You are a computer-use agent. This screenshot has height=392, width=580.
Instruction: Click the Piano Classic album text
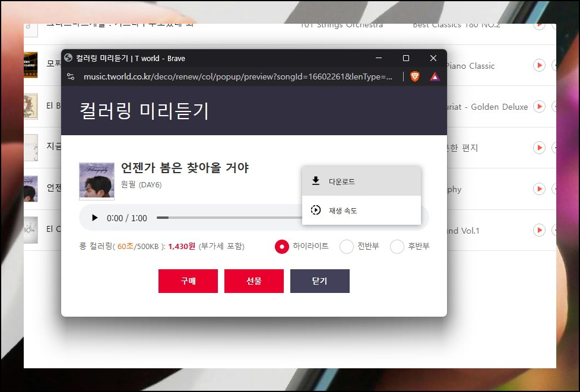tap(471, 66)
